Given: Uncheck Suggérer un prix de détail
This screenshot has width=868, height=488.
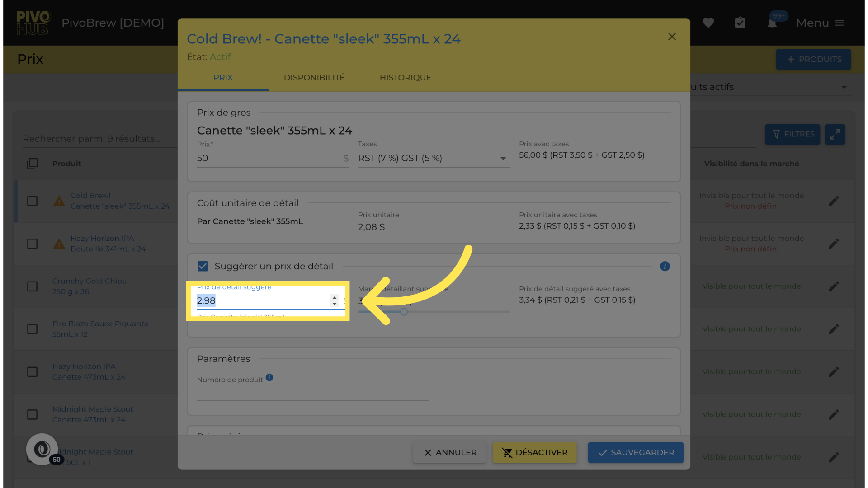Looking at the screenshot, I should coord(203,266).
